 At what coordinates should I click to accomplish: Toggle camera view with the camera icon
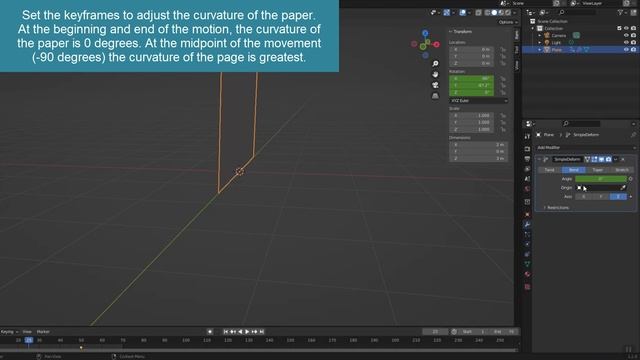coord(435,85)
